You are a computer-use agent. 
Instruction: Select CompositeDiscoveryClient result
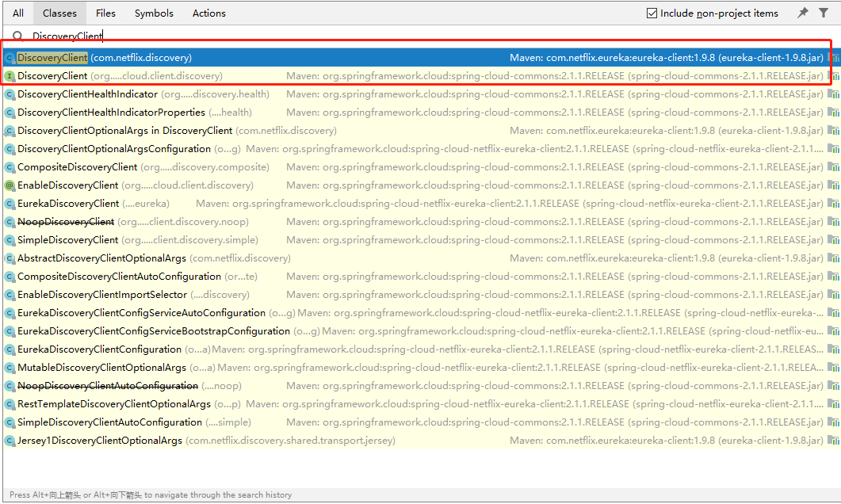point(421,166)
